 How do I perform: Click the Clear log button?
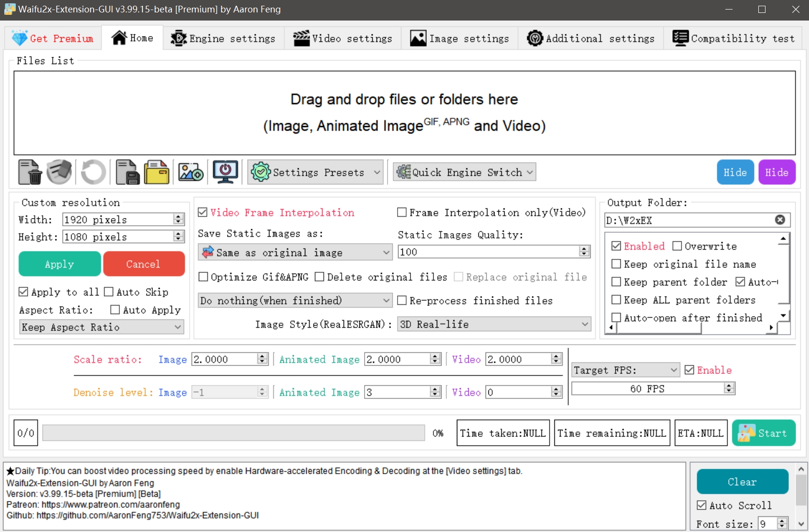[742, 481]
